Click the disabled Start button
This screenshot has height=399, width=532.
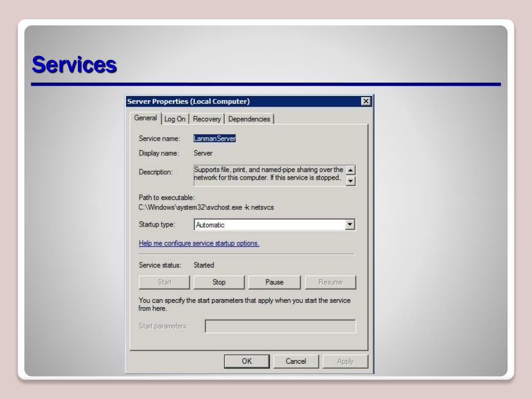point(164,282)
